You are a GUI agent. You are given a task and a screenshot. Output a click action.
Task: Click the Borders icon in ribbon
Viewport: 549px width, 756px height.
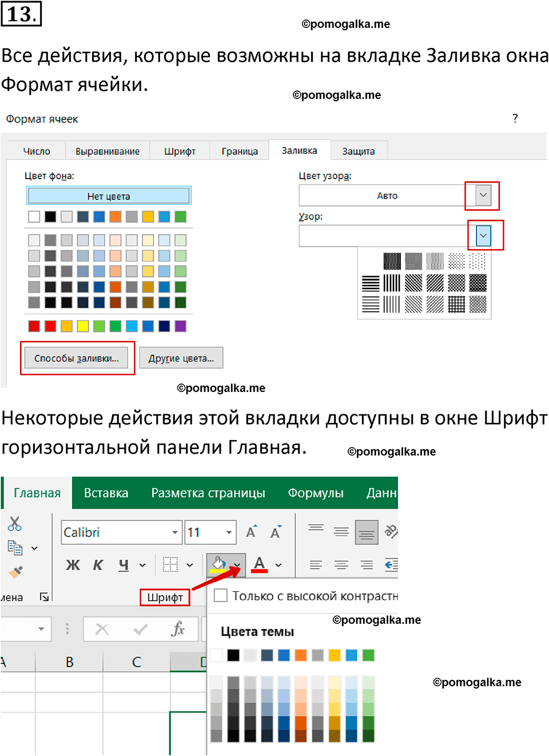170,565
